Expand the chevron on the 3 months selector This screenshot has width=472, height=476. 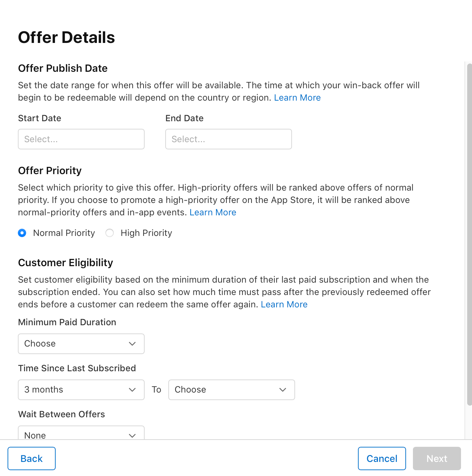click(132, 390)
